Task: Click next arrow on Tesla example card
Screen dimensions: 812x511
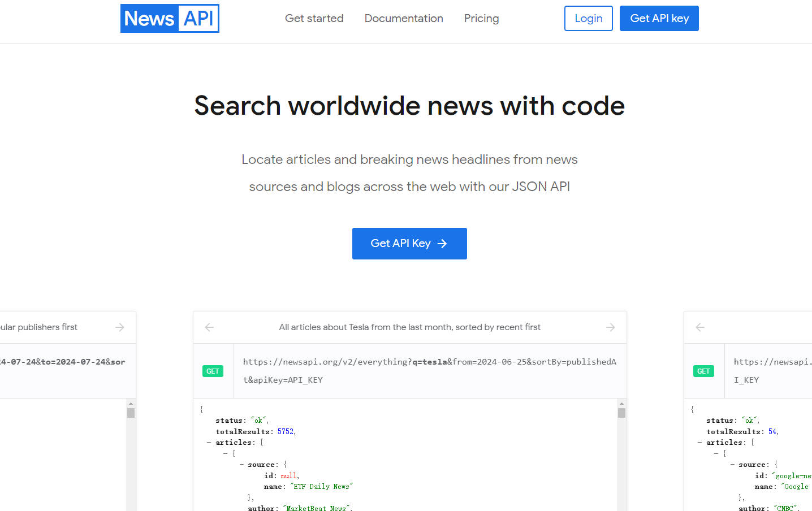Action: click(x=611, y=327)
